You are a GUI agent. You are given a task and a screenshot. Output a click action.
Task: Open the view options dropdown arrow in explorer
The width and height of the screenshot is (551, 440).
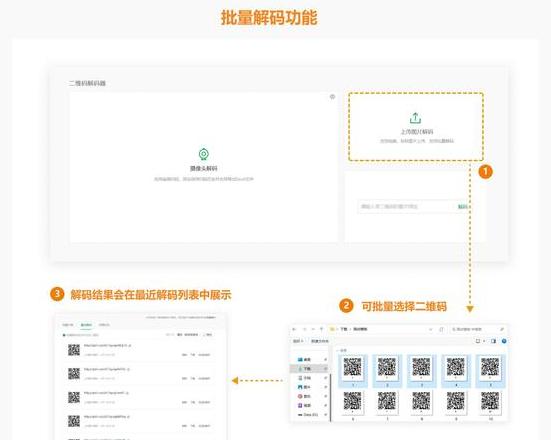[x=484, y=341]
